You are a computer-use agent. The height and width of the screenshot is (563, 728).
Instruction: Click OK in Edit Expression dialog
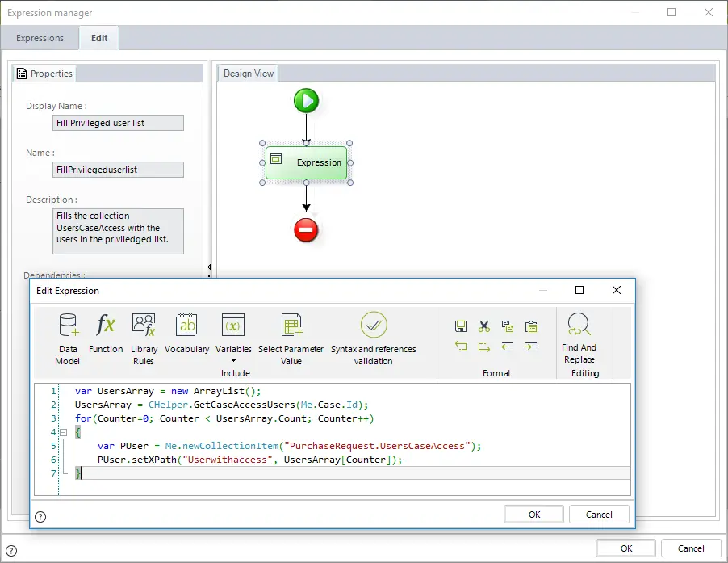(534, 515)
